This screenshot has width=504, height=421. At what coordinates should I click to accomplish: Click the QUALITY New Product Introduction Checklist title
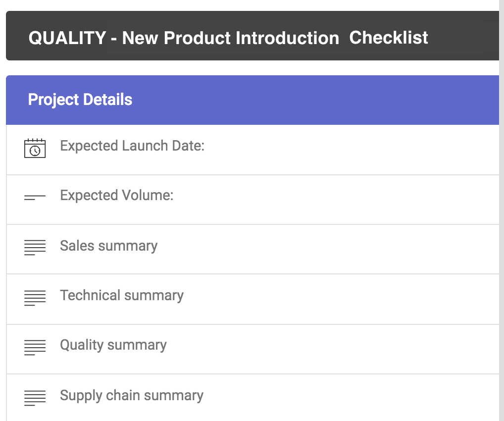click(x=228, y=38)
